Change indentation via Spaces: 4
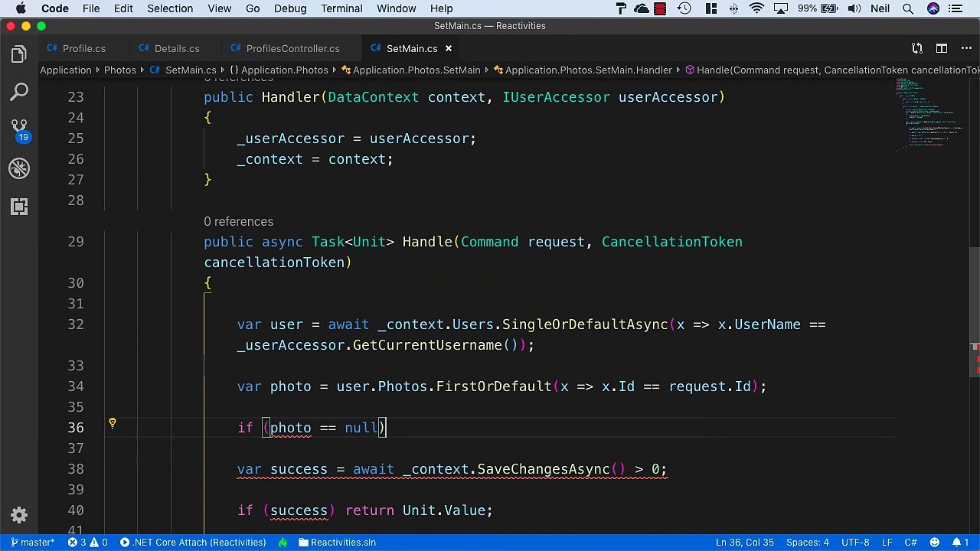This screenshot has height=551, width=980. 807,543
